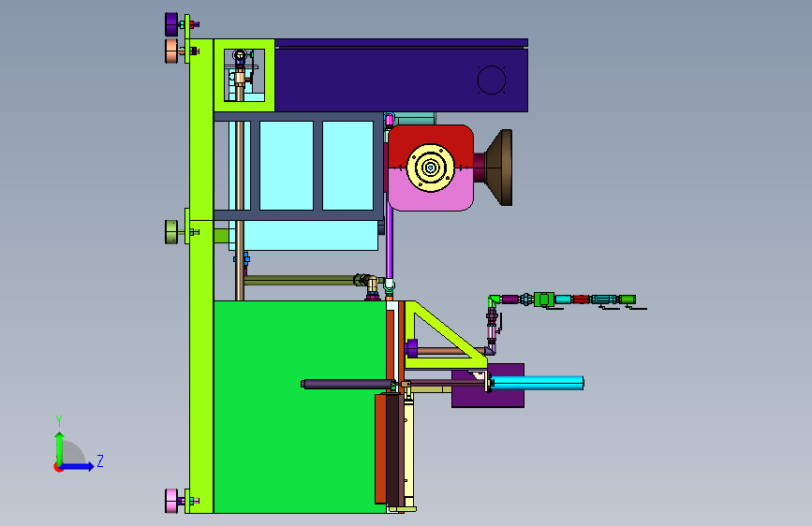Viewport: 812px width, 526px height.
Task: Select the dark navy top enclosure box
Action: (x=401, y=76)
